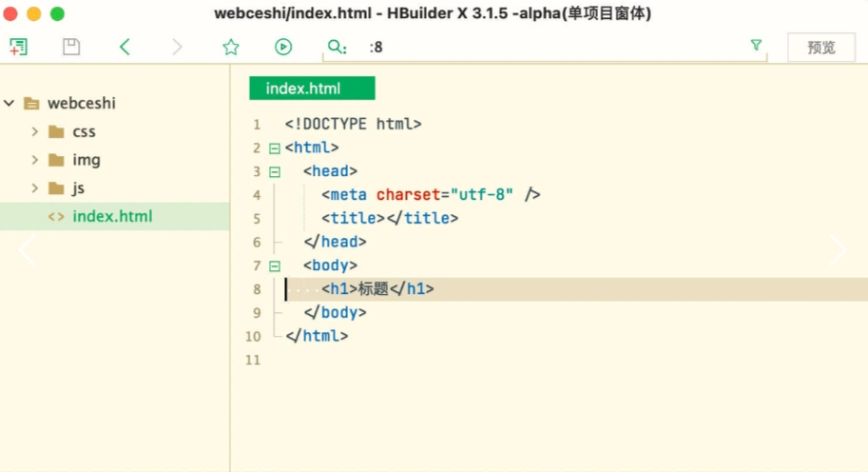
Task: Click the search input field showing :8
Action: [551, 47]
